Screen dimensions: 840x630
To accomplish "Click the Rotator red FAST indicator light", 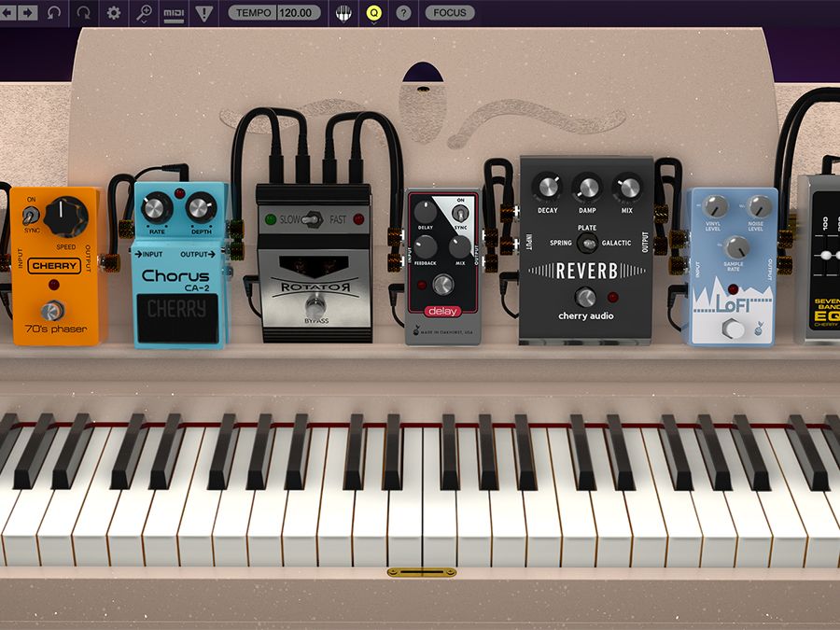I will pyautogui.click(x=358, y=219).
